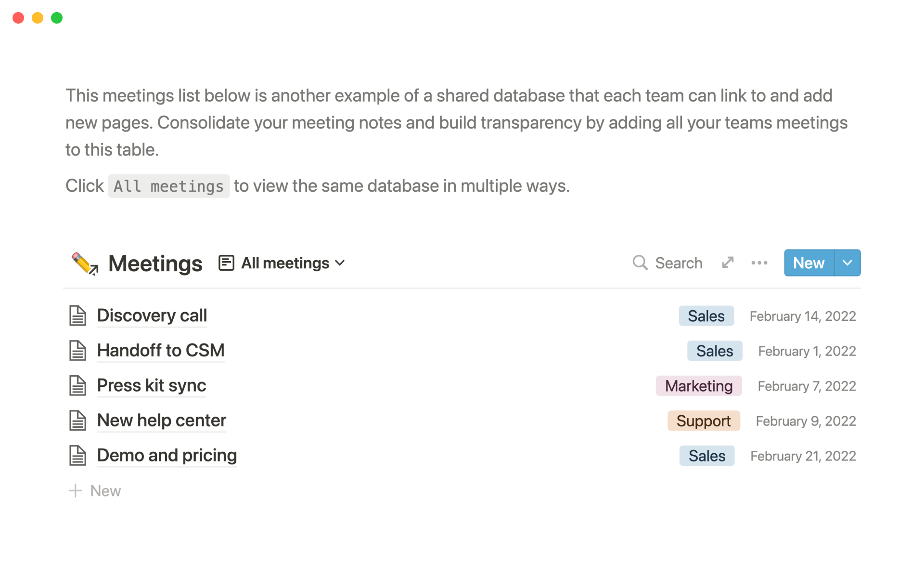
Task: Click the green macOS fullscreen button
Action: (x=57, y=18)
